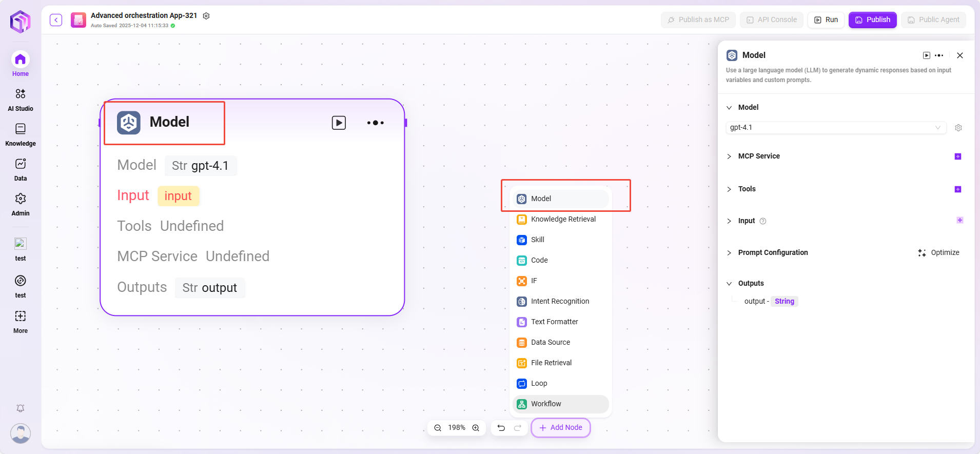Choose Intent Recognition node type

coord(560,301)
